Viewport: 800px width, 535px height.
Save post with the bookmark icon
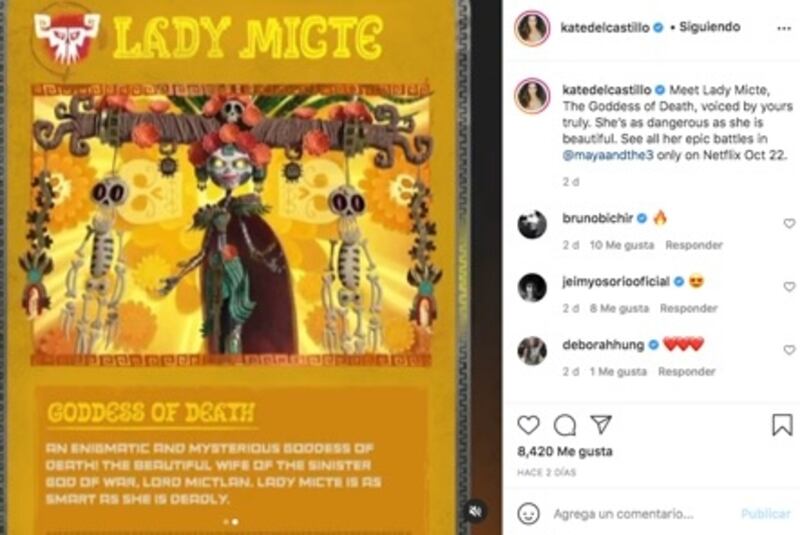point(782,424)
